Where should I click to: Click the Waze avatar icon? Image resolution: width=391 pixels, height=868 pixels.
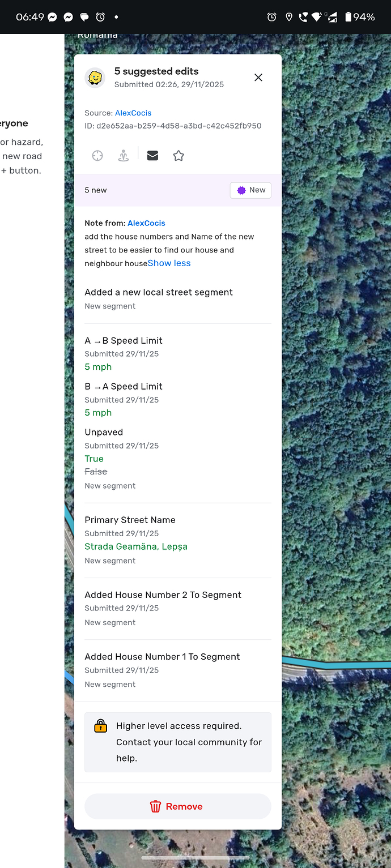[x=95, y=78]
